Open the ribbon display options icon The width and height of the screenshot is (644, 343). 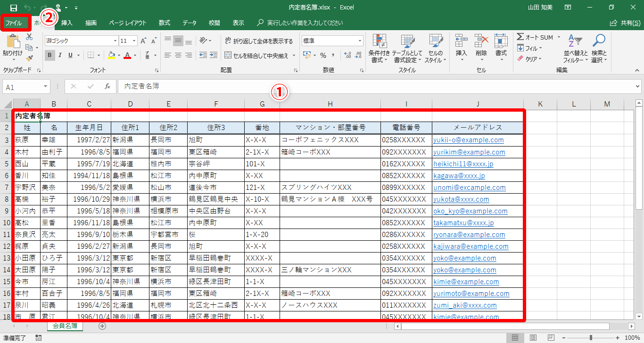coord(568,8)
